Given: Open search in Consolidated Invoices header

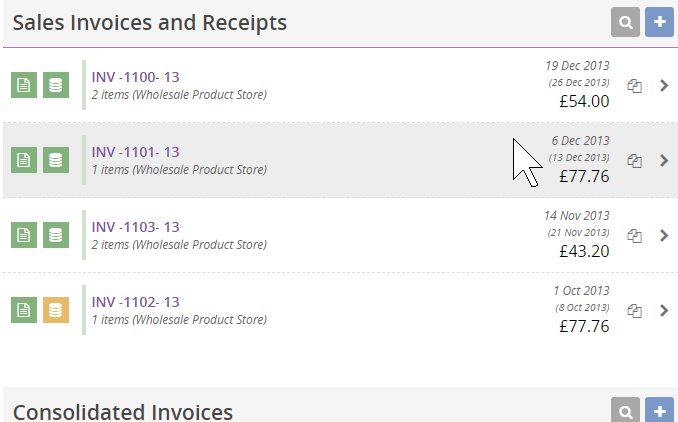Looking at the screenshot, I should pos(625,410).
